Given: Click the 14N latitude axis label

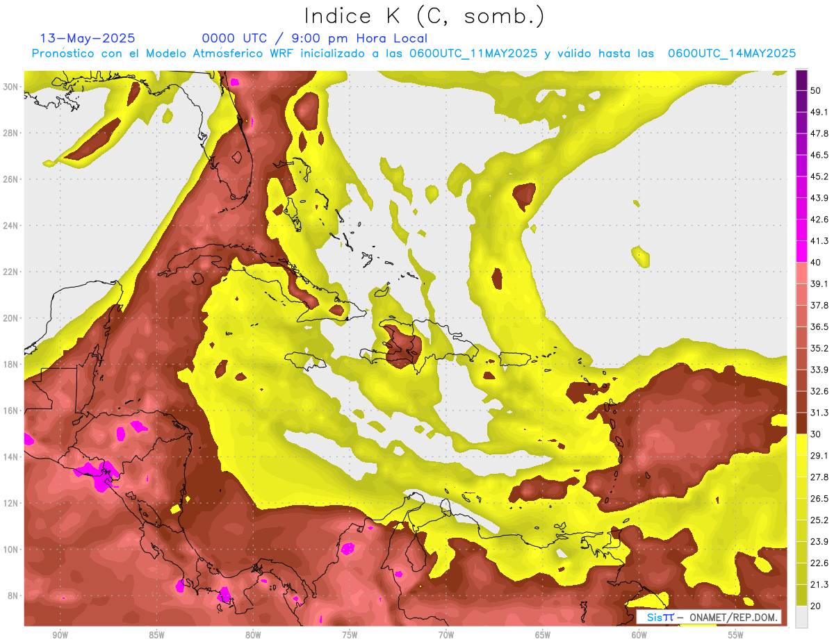Looking at the screenshot, I should click(x=12, y=457).
